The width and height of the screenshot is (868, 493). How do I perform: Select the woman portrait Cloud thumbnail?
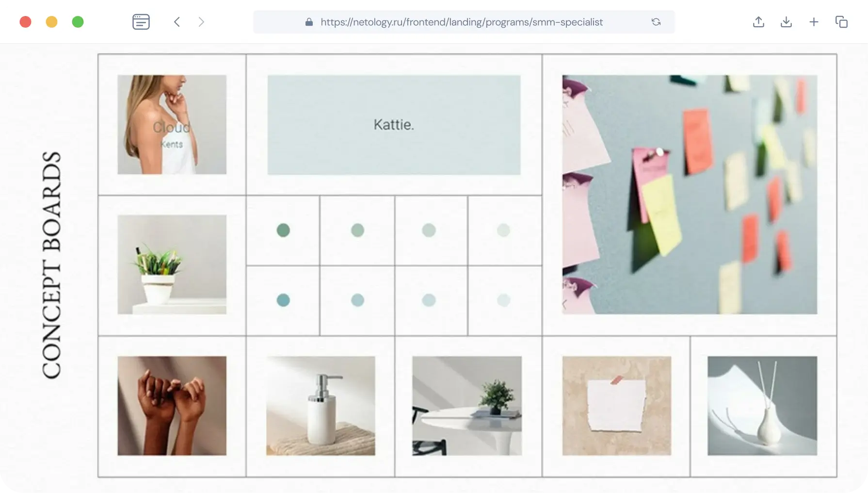(x=172, y=124)
